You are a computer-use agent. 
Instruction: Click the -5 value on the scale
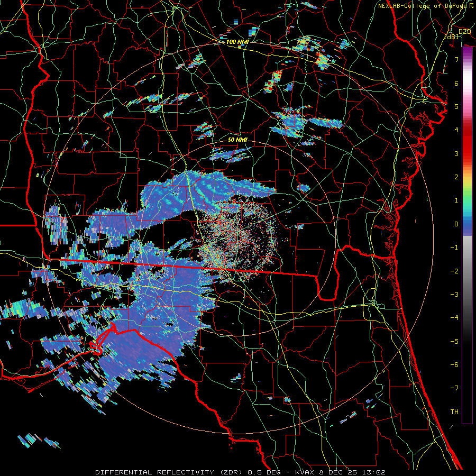(454, 342)
